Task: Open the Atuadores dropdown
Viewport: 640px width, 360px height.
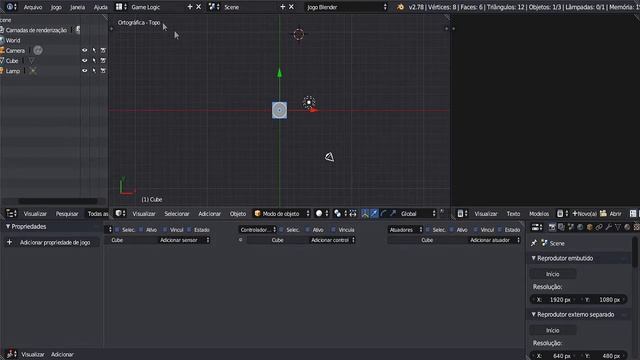Action: click(x=405, y=230)
